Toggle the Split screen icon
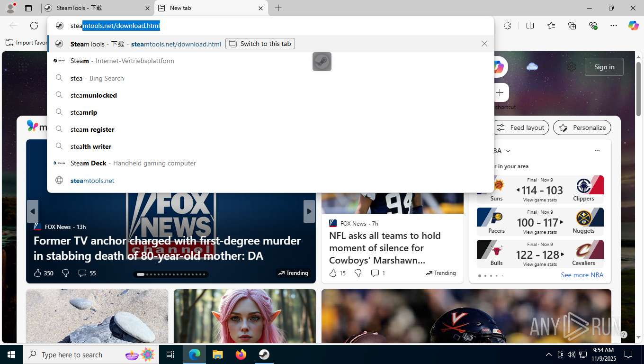The height and width of the screenshot is (364, 644). [x=530, y=26]
